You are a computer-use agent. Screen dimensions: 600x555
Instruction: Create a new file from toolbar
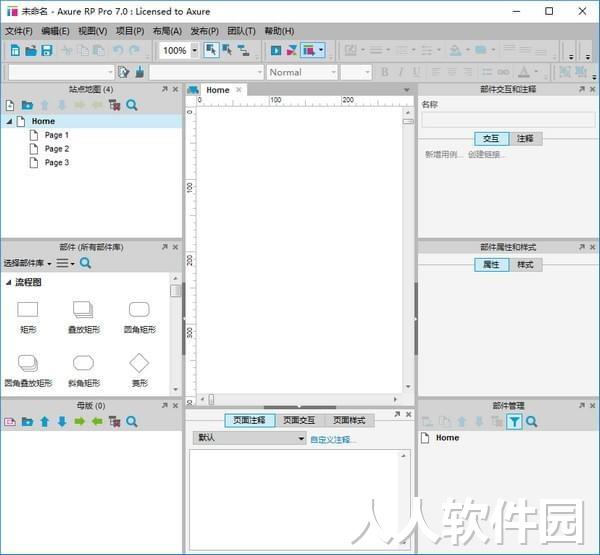click(x=15, y=50)
